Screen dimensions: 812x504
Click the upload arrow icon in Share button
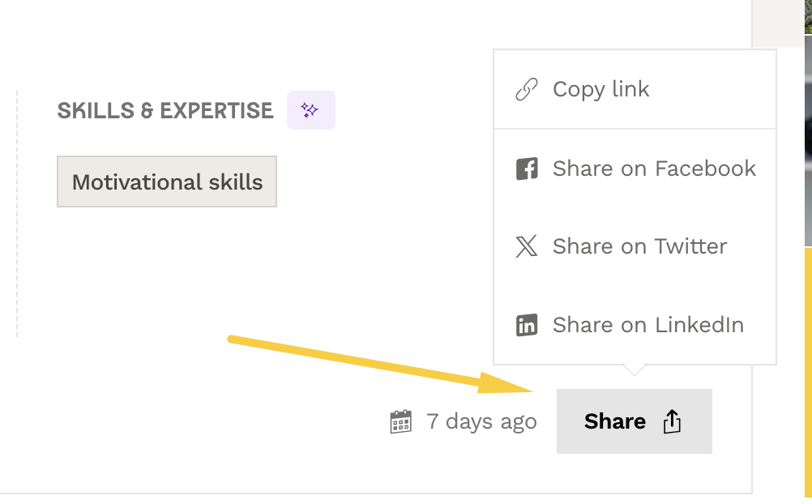(x=672, y=421)
